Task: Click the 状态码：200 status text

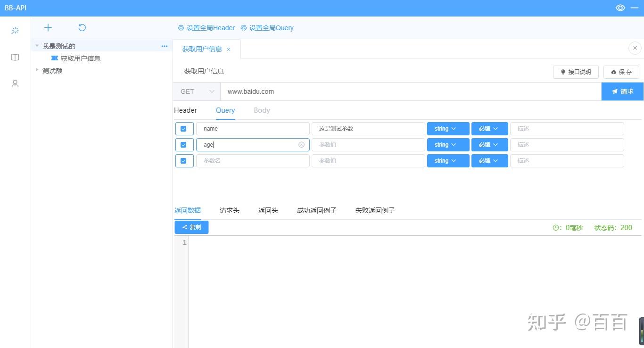Action: 613,228
